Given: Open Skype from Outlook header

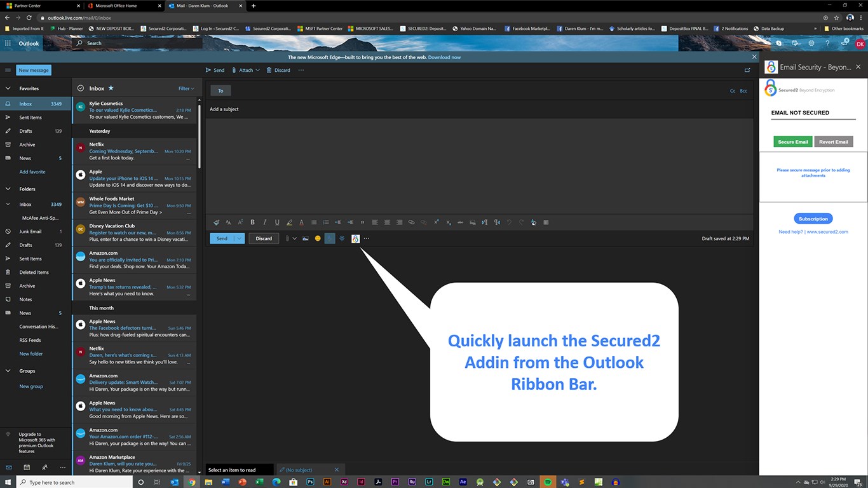Looking at the screenshot, I should tap(778, 43).
